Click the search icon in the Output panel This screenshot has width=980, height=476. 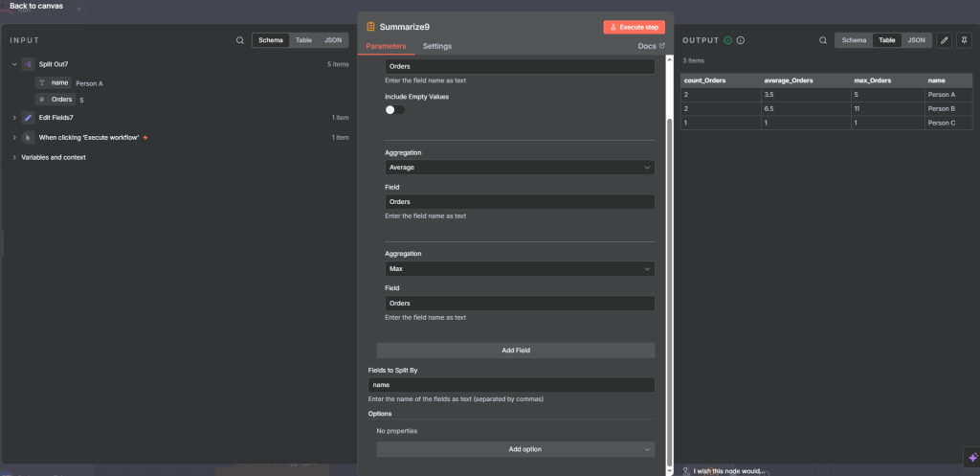[x=823, y=41]
